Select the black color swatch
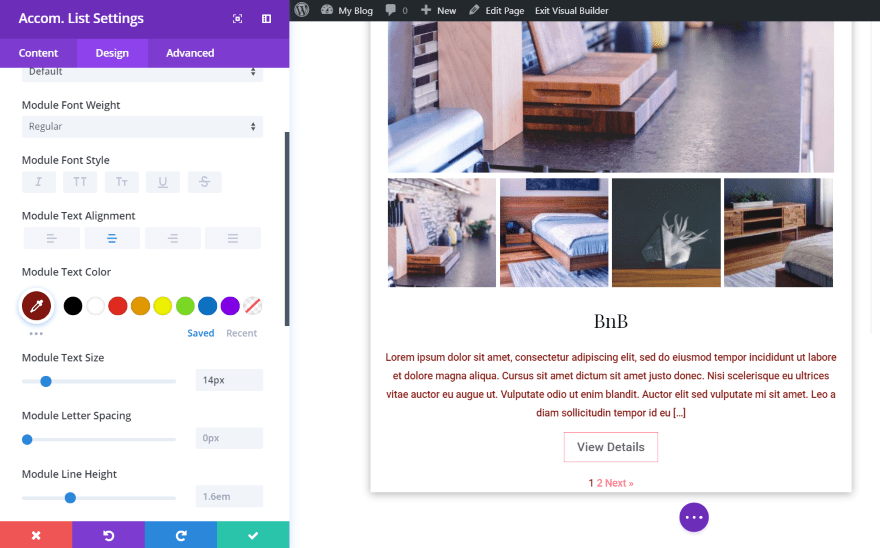Viewport: 880px width, 548px height. [x=73, y=306]
